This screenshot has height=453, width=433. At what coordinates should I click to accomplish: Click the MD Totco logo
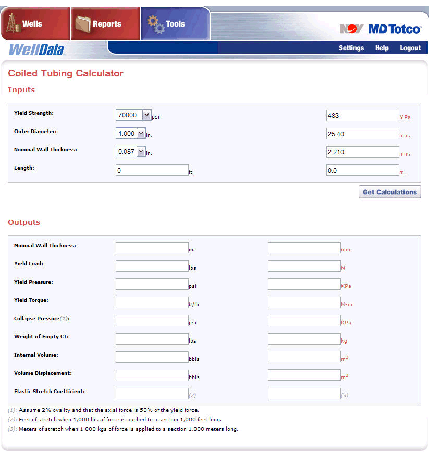point(395,29)
